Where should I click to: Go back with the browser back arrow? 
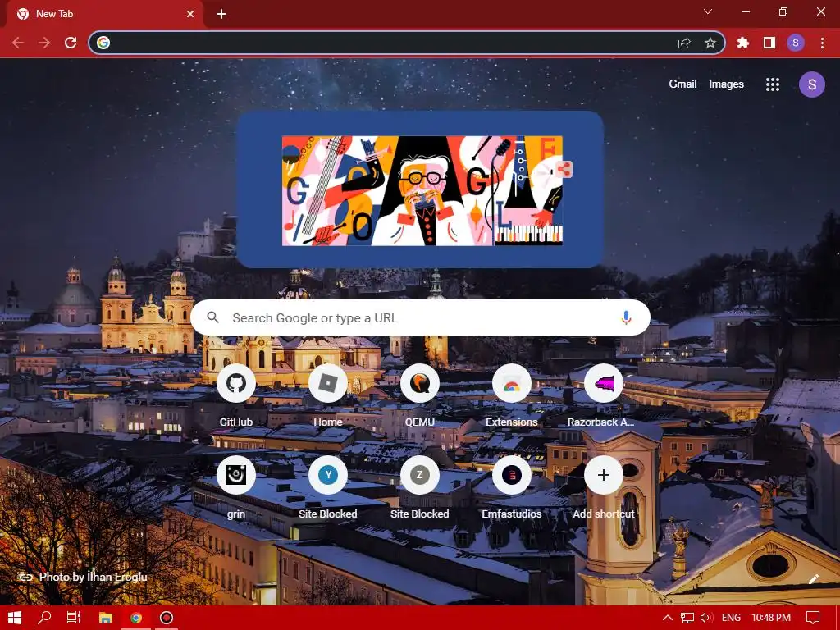tap(18, 43)
